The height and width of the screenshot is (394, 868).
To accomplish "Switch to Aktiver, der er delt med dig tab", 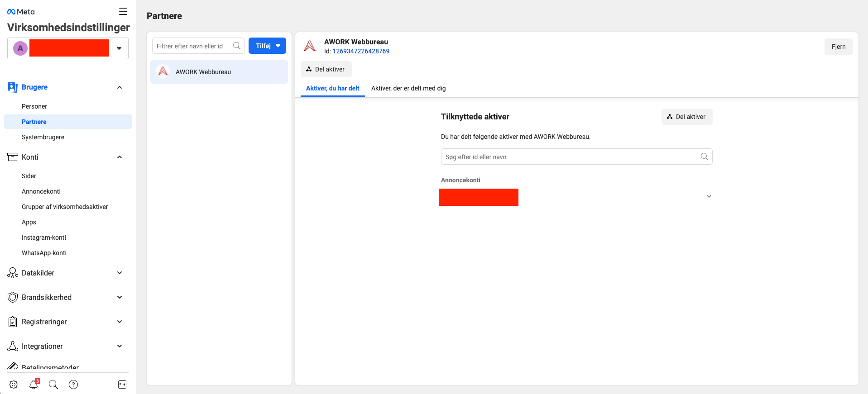I will pos(408,88).
